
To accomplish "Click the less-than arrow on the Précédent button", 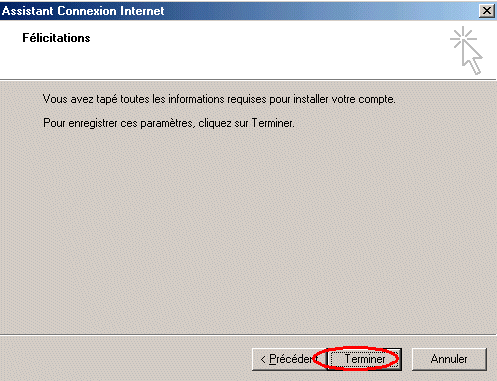I will click(263, 359).
